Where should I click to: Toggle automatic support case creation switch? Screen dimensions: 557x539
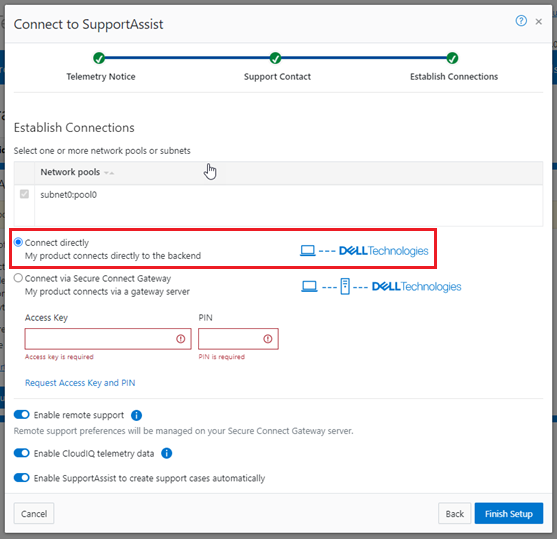tap(21, 478)
